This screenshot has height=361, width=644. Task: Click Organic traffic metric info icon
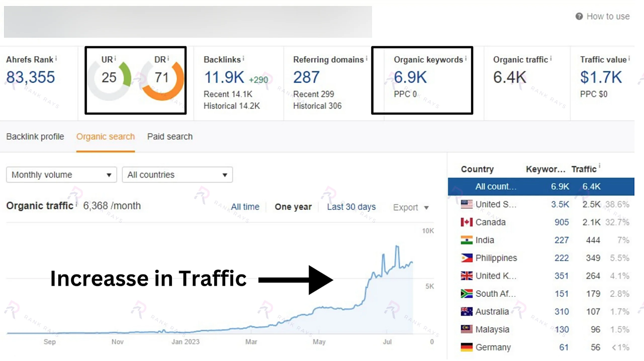[x=550, y=59]
